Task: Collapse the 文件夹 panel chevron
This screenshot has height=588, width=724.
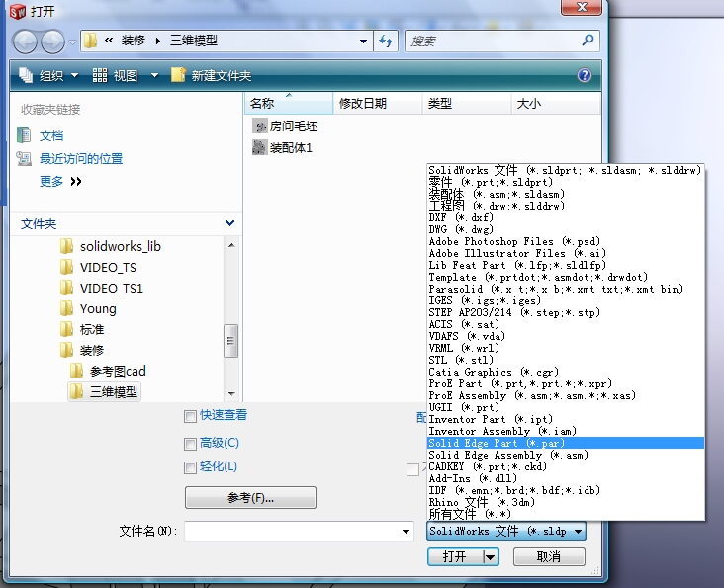Action: click(x=229, y=223)
